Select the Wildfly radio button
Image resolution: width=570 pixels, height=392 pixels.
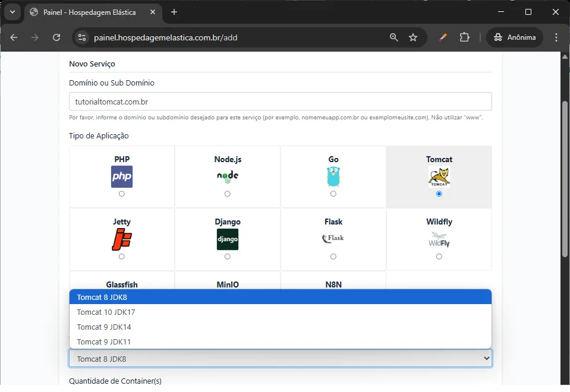[439, 257]
